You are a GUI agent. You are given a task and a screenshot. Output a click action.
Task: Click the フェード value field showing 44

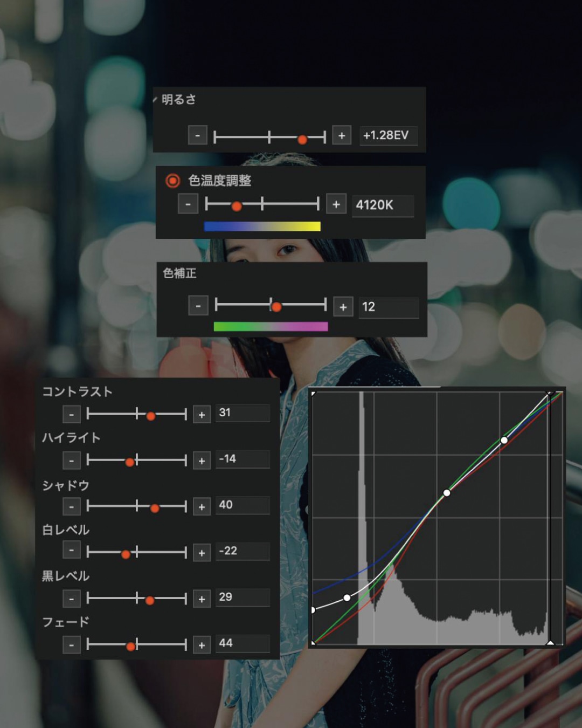point(242,643)
